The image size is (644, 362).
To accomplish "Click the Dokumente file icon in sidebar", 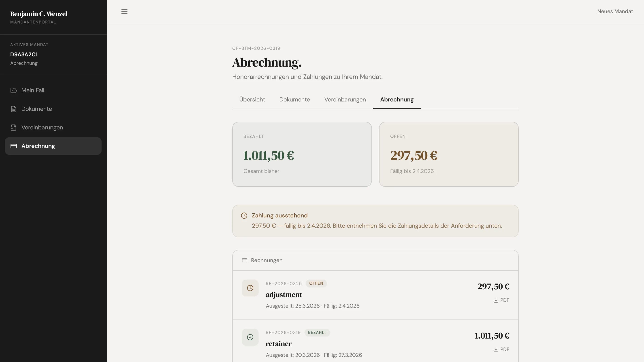I will coord(13,109).
